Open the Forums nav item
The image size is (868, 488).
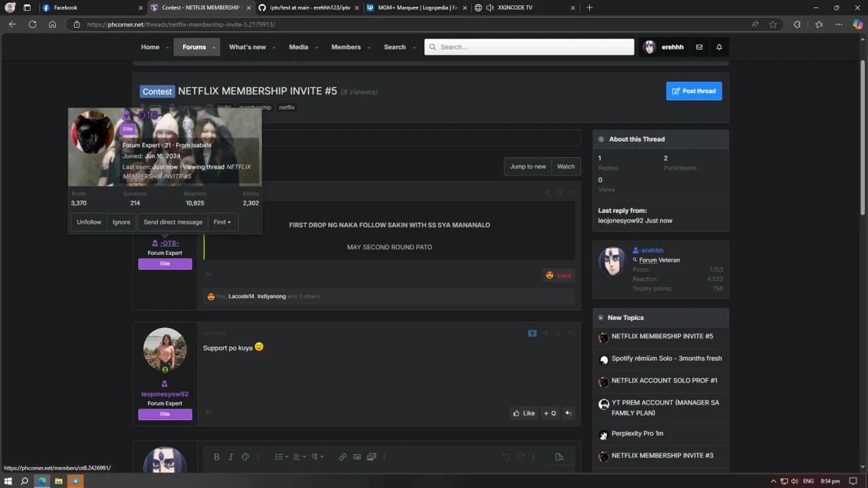point(194,47)
